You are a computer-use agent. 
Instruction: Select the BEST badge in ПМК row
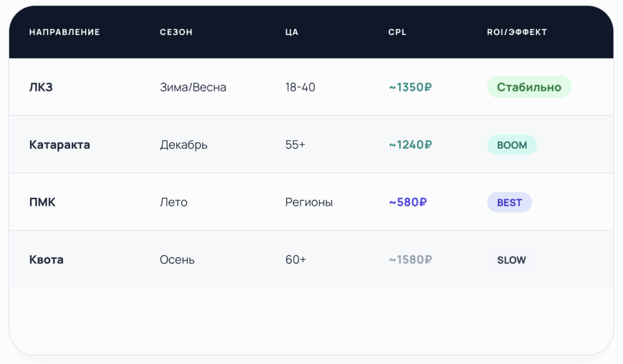(509, 203)
